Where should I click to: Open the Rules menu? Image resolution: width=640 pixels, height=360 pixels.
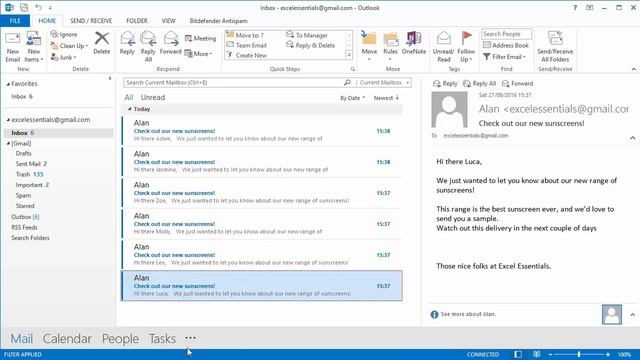(390, 47)
